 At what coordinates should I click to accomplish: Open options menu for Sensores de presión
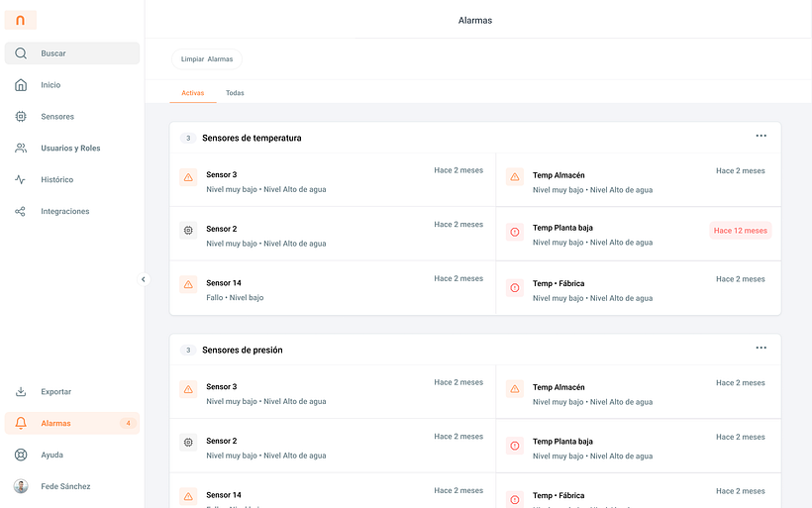(x=761, y=348)
